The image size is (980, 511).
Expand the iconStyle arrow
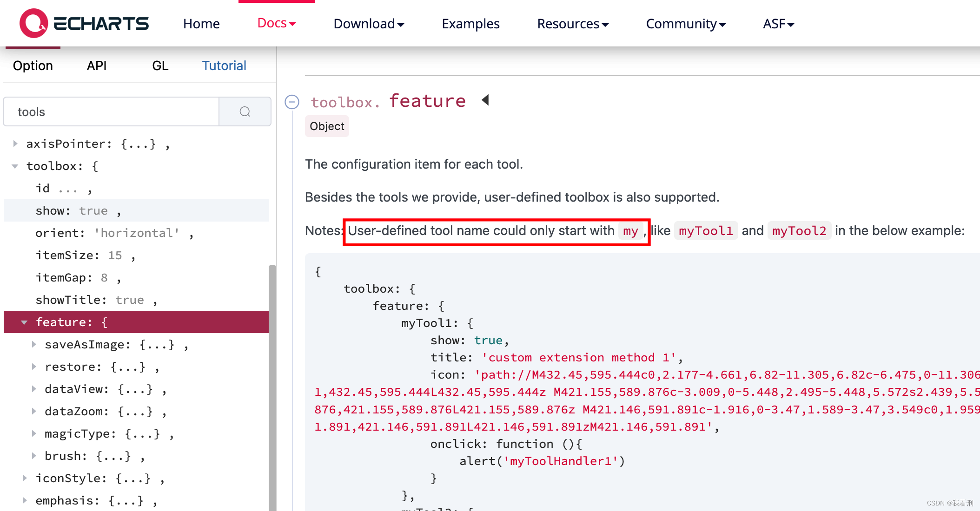(x=25, y=478)
